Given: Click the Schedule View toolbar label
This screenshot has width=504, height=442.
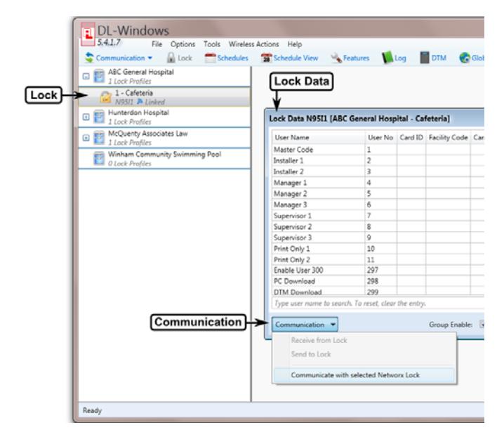Looking at the screenshot, I should tap(296, 58).
